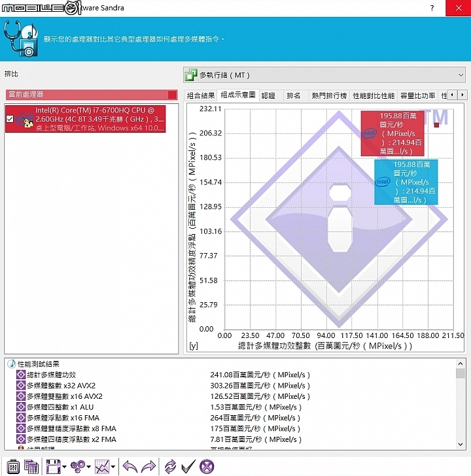The image size is (471, 476).
Task: Click icon beside 多媒體浮點數 x16 FMA
Action: 21,418
